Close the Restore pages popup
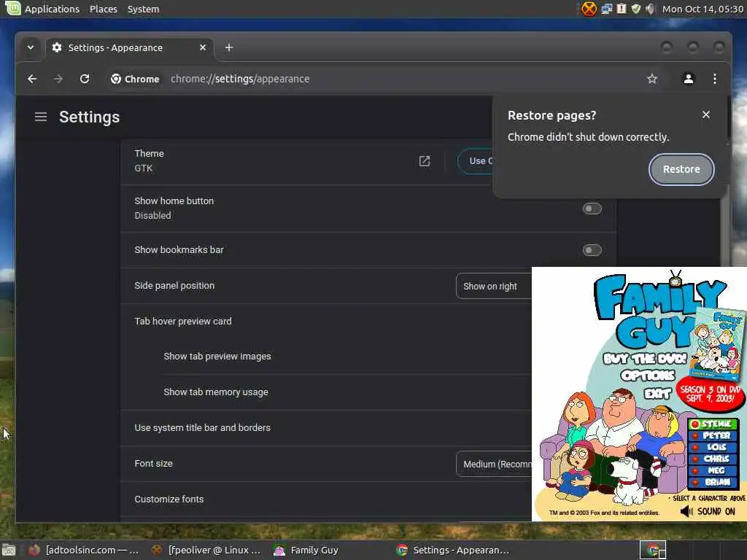The height and width of the screenshot is (560, 747). click(706, 114)
